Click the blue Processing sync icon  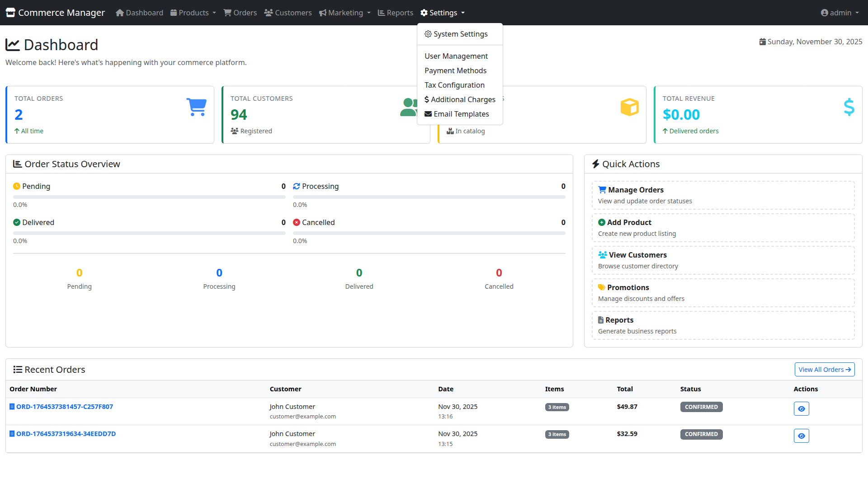pos(297,186)
